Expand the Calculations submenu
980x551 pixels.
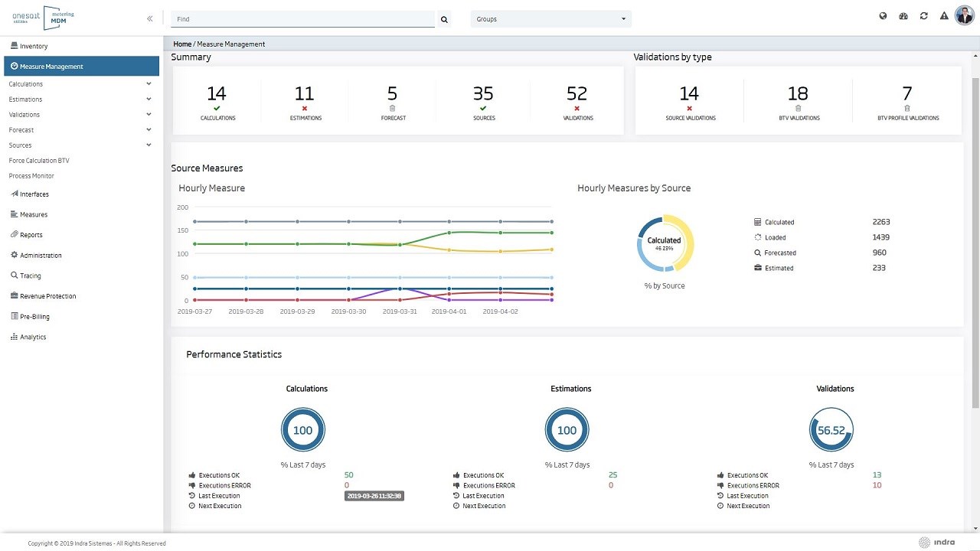coord(80,84)
